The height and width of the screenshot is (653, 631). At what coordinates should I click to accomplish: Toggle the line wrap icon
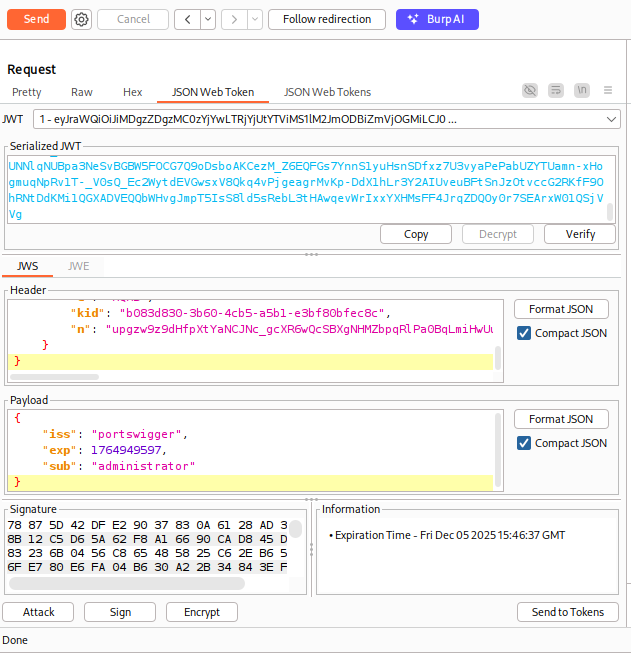556,91
